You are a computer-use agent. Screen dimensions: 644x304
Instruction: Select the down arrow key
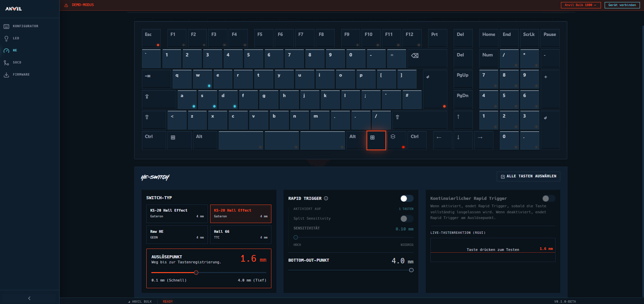click(463, 140)
